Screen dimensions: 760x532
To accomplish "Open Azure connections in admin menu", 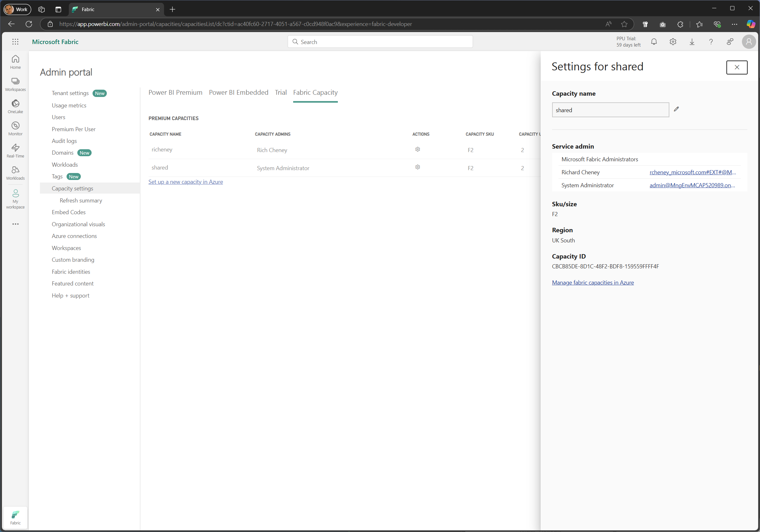I will [x=74, y=236].
